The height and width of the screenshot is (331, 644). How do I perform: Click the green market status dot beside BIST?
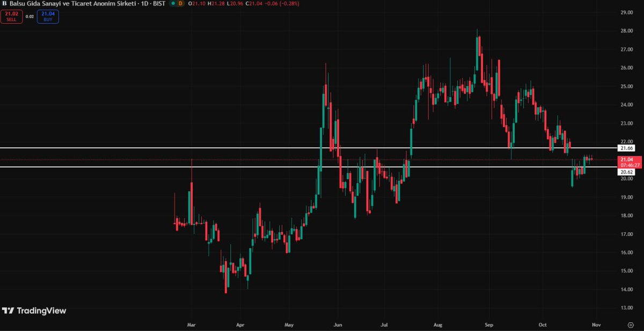pyautogui.click(x=172, y=4)
